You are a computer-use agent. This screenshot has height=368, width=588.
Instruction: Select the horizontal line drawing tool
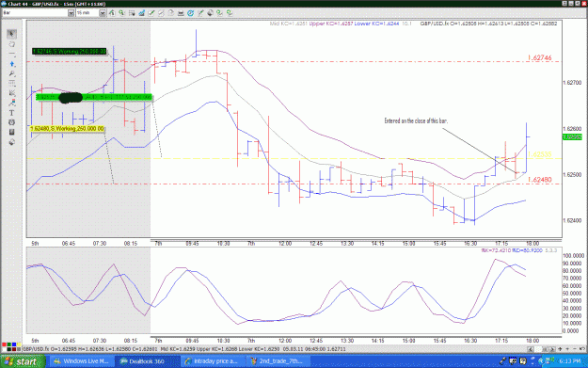pyautogui.click(x=11, y=54)
